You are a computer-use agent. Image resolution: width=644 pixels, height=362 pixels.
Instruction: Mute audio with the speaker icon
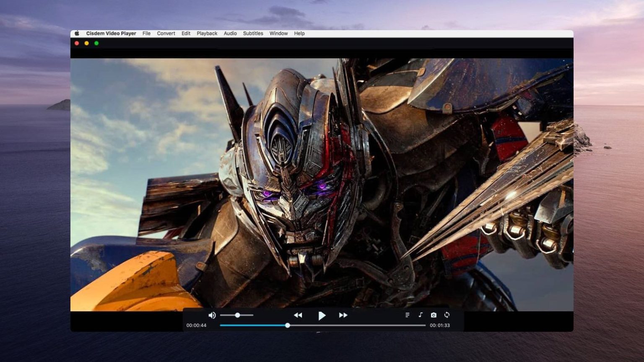[212, 315]
